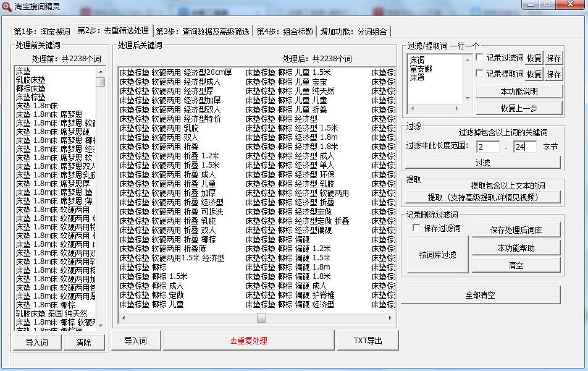Viewport: 588px width, 371px height.
Task: Select the 第4步：组合标题 tab
Action: tap(285, 31)
